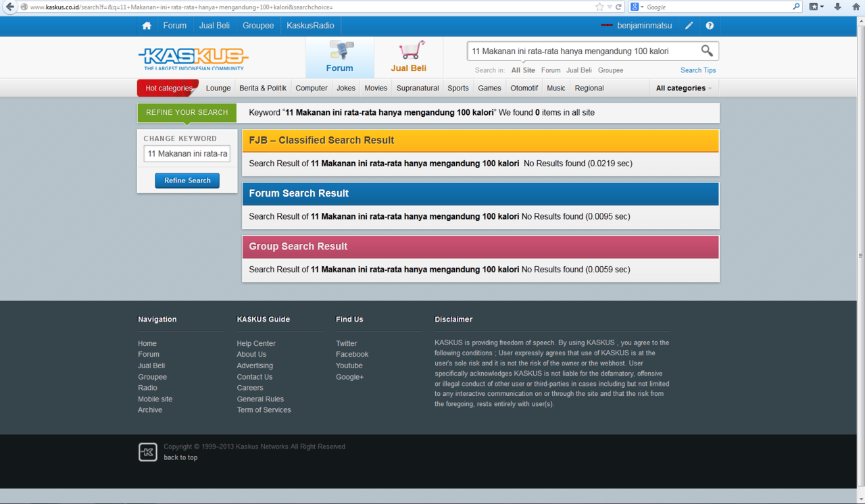
Task: Open Groupee in the top navigation bar
Action: pyautogui.click(x=258, y=26)
